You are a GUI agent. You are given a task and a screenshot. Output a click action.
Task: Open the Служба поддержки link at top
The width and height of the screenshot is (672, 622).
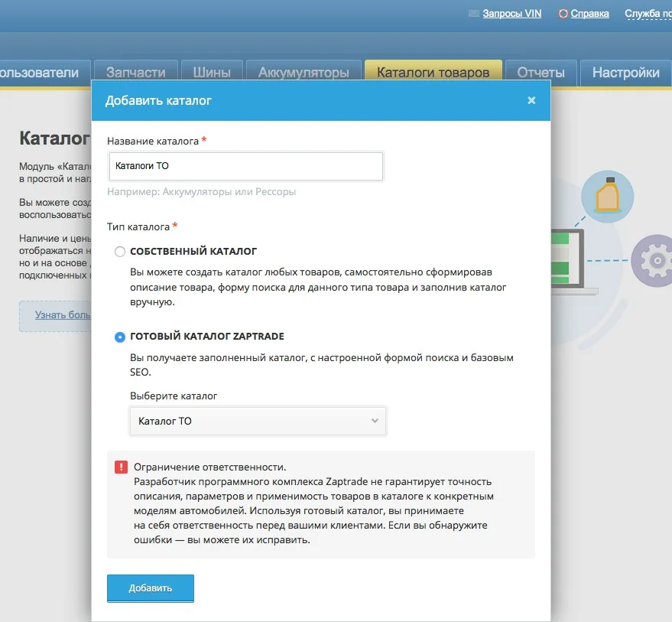point(648,14)
